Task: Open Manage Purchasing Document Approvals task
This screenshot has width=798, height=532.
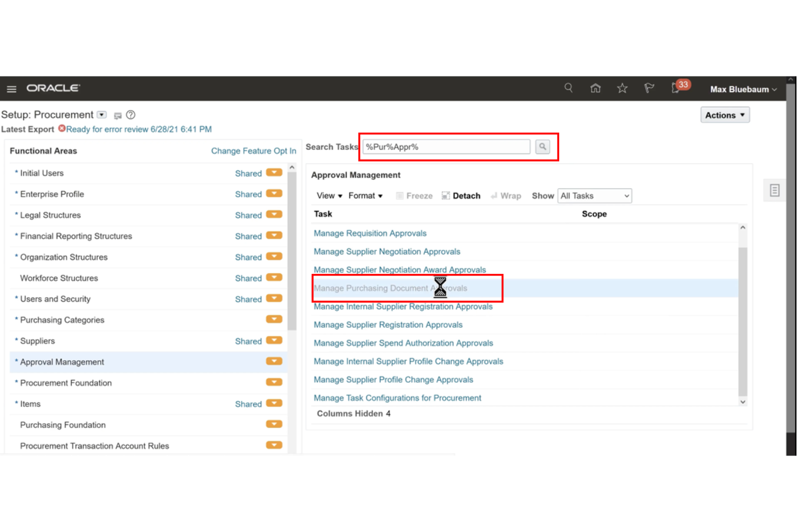Action: [x=390, y=288]
